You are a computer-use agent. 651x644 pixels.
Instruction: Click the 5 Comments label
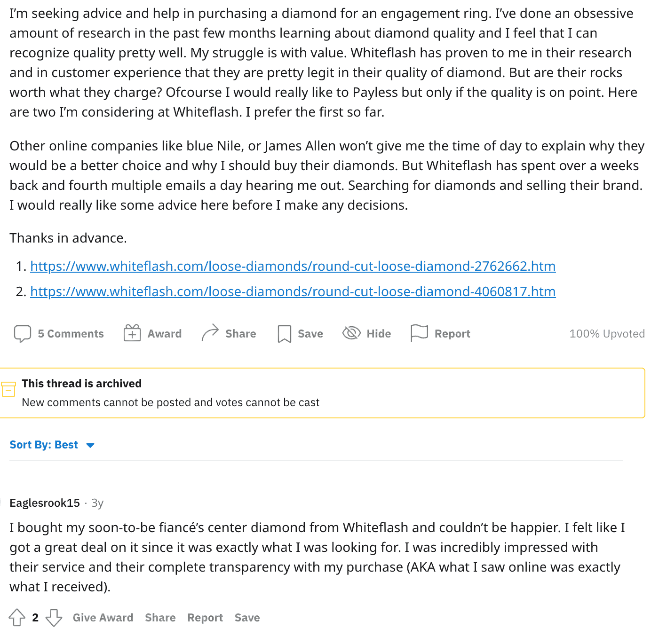click(x=71, y=334)
